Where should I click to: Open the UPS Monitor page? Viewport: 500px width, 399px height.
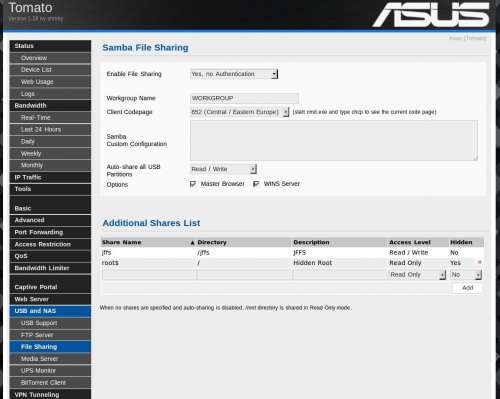pos(50,371)
